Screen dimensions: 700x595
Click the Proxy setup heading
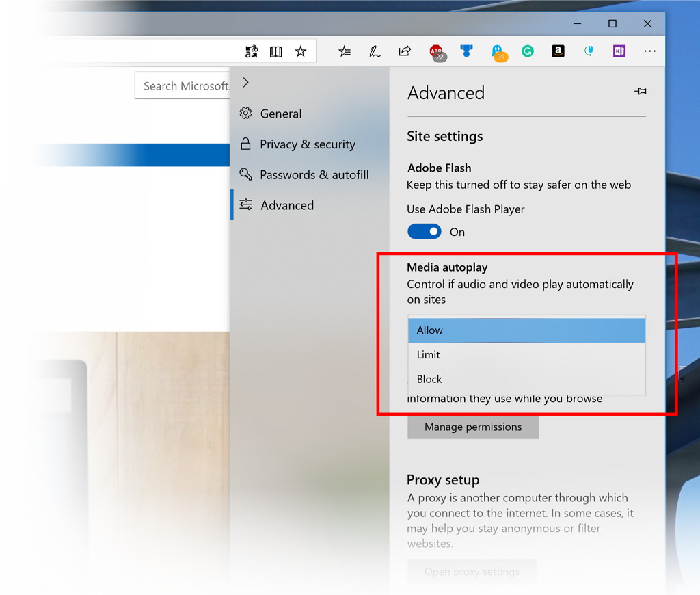click(x=443, y=479)
